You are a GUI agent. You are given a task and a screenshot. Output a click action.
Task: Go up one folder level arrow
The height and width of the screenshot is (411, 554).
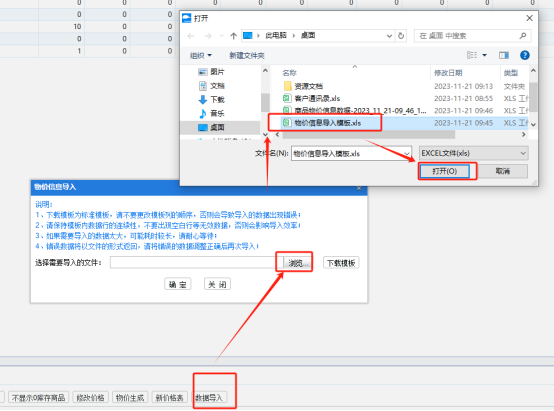pyautogui.click(x=233, y=36)
